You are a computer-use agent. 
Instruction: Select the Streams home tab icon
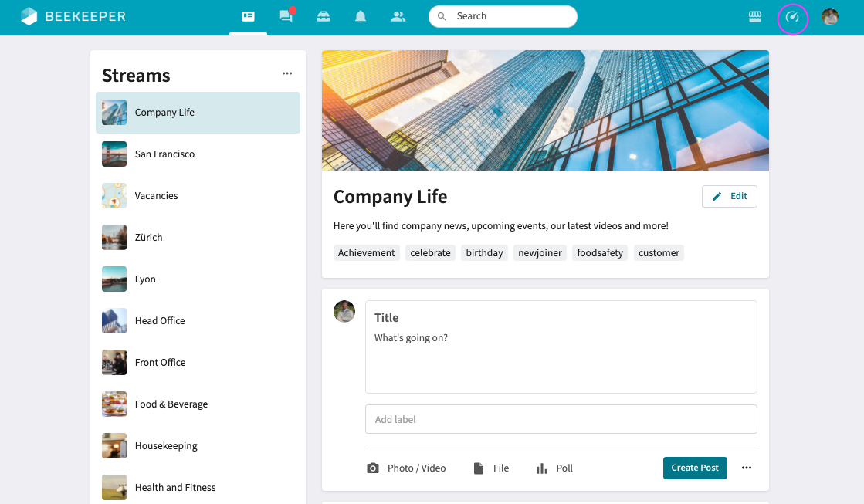pyautogui.click(x=248, y=16)
